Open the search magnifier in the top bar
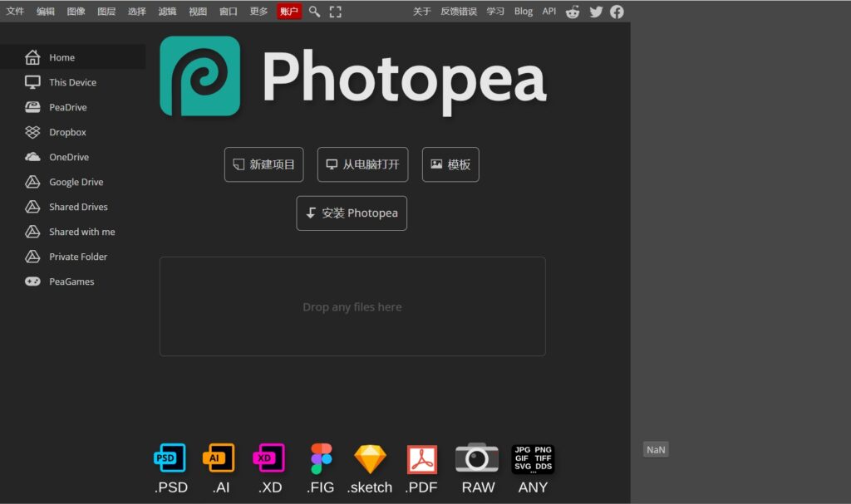This screenshot has height=504, width=851. (x=314, y=11)
